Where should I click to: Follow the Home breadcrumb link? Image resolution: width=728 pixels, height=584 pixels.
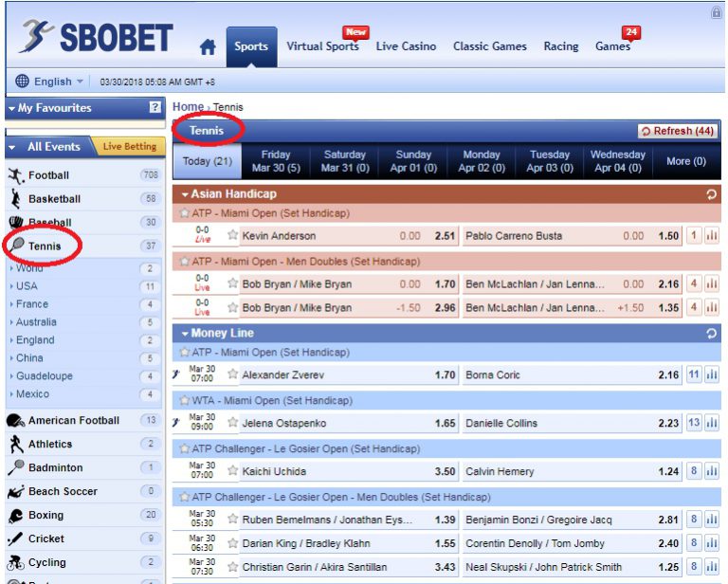[x=188, y=107]
